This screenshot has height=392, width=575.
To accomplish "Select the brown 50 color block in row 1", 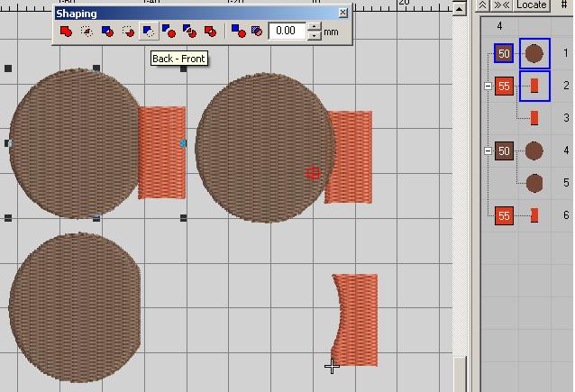I will [504, 54].
